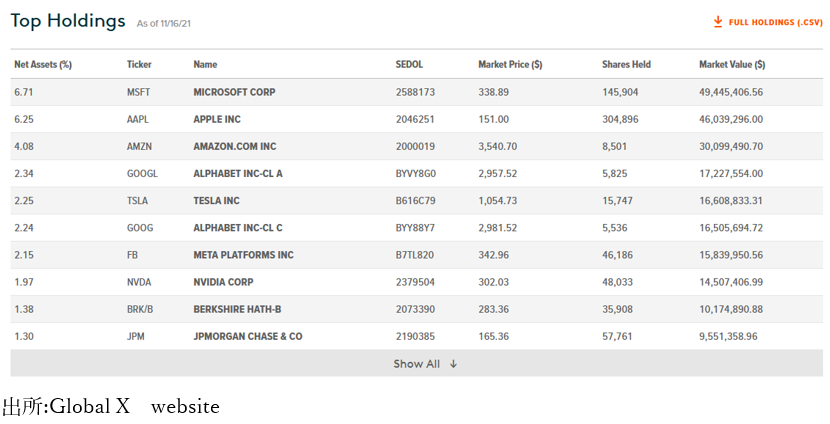The width and height of the screenshot is (830, 424).
Task: Select the AAPL ticker cell
Action: 138,119
